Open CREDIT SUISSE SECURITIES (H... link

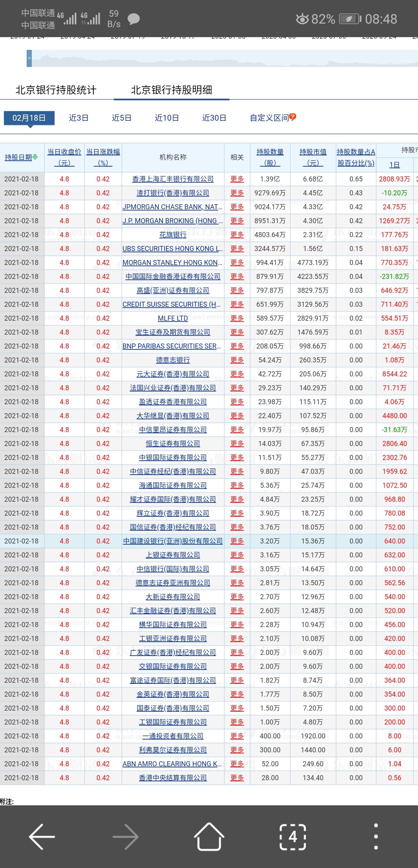coord(172,304)
